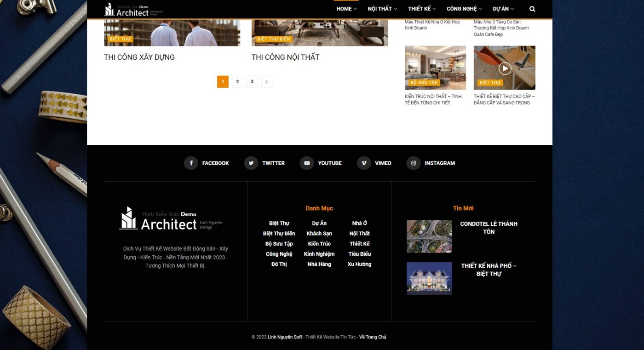Click the Twitter bird icon
Screen dimensions: 644x350
251,163
